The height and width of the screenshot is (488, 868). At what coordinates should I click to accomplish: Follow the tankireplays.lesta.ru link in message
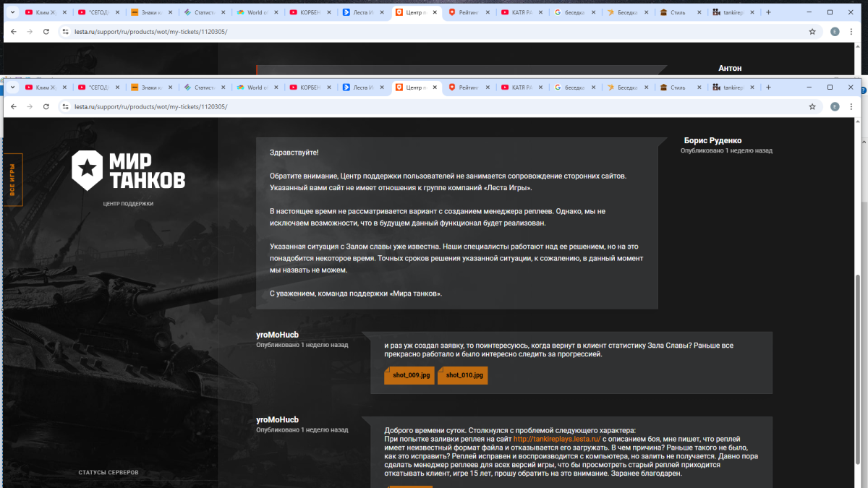coord(557,439)
